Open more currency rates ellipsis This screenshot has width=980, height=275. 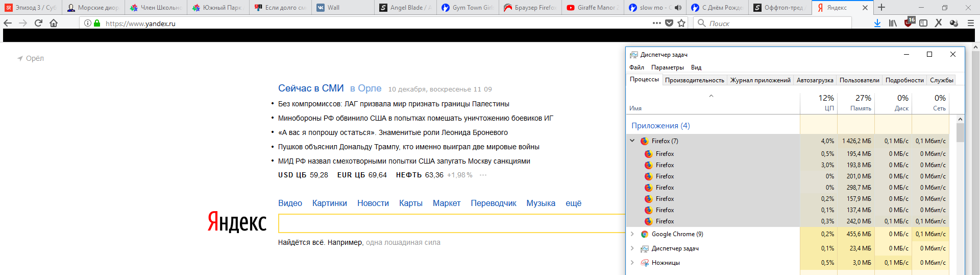pyautogui.click(x=483, y=175)
